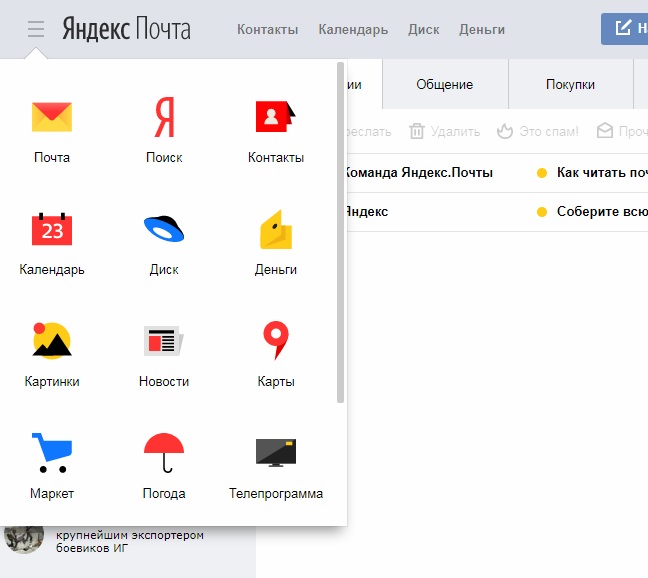This screenshot has height=578, width=648.
Task: Open the Телепрограмма TV icon
Action: 276,452
